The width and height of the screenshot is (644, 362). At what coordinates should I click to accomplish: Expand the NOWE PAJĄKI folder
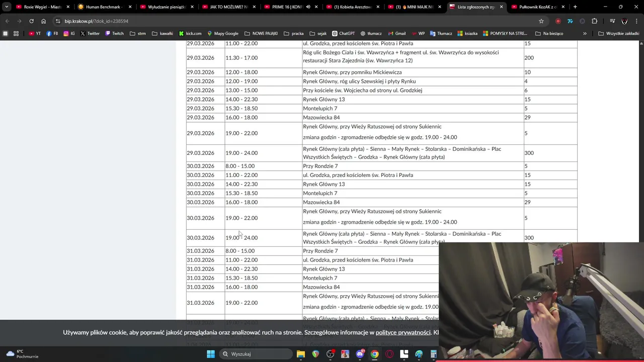point(261,33)
